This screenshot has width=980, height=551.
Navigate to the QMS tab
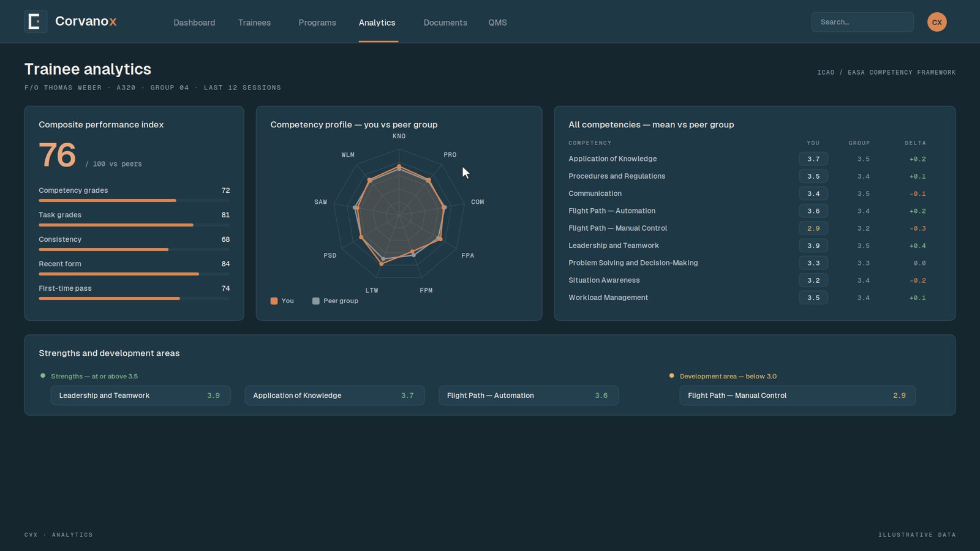pos(497,23)
